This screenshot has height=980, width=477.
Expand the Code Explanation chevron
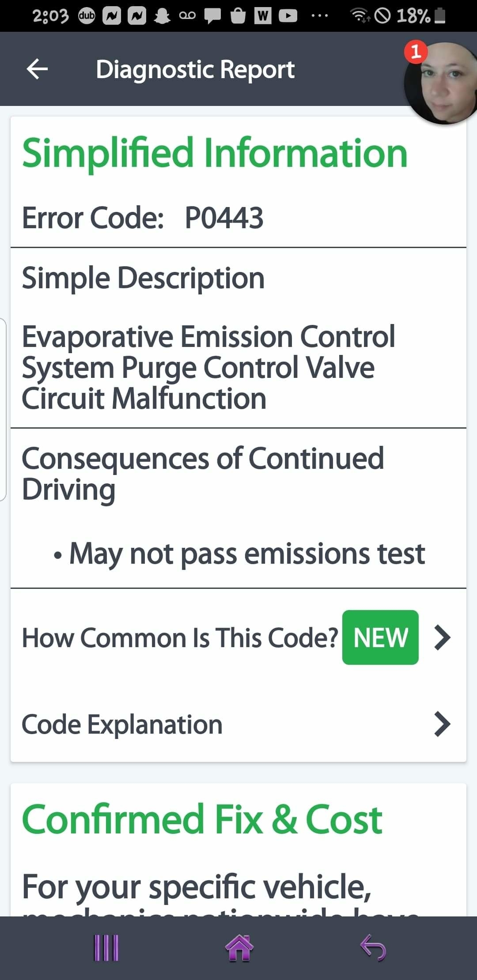(x=442, y=724)
